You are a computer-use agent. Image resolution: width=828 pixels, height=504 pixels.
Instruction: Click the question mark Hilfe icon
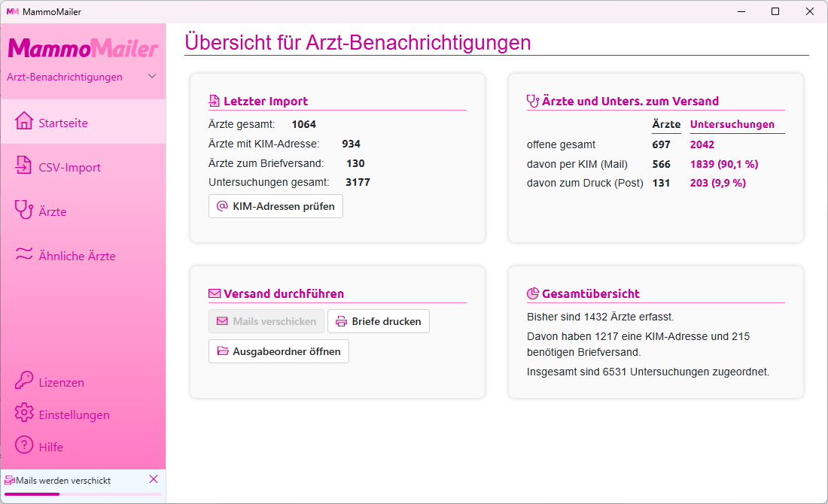(x=24, y=445)
